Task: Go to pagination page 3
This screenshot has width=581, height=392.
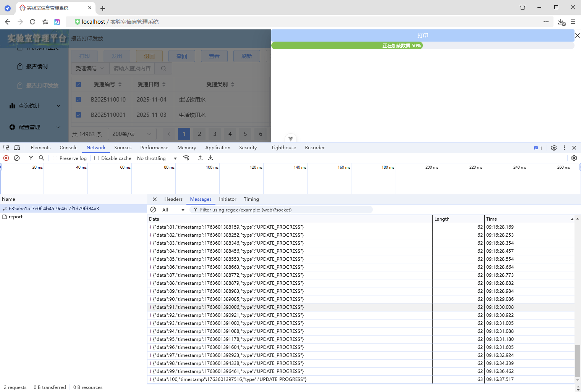Action: (x=215, y=134)
